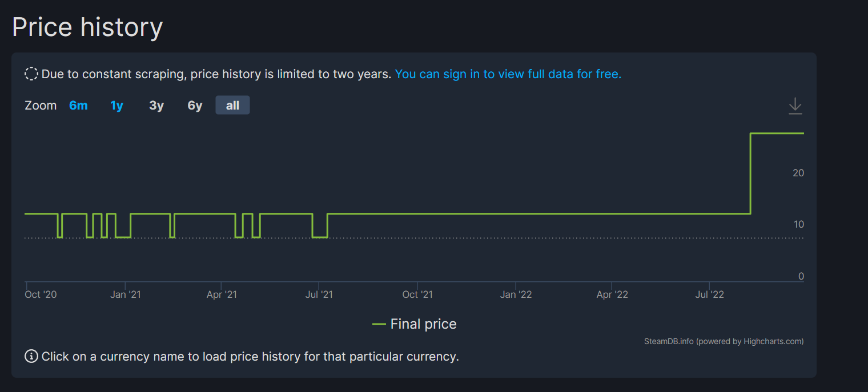This screenshot has height=392, width=868.
Task: Click the 20 value on the y-axis
Action: tap(798, 173)
